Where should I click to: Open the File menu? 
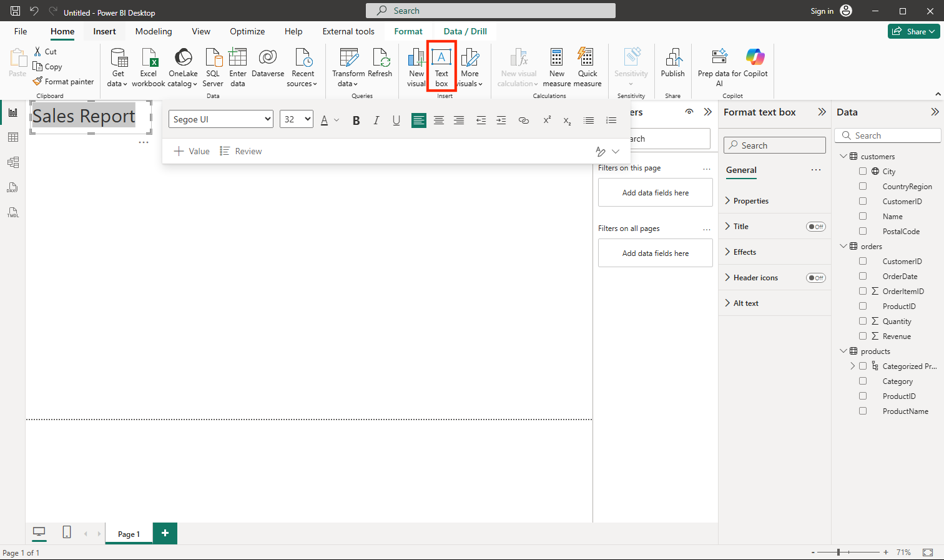pyautogui.click(x=21, y=31)
